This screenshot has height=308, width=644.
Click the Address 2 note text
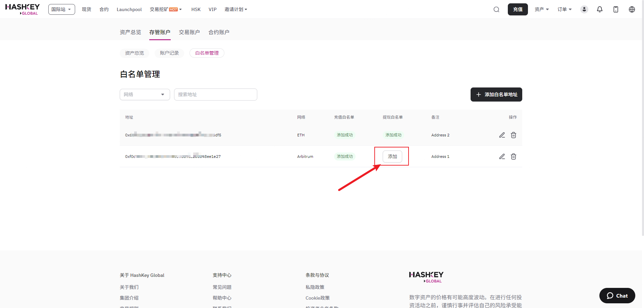[x=440, y=135]
